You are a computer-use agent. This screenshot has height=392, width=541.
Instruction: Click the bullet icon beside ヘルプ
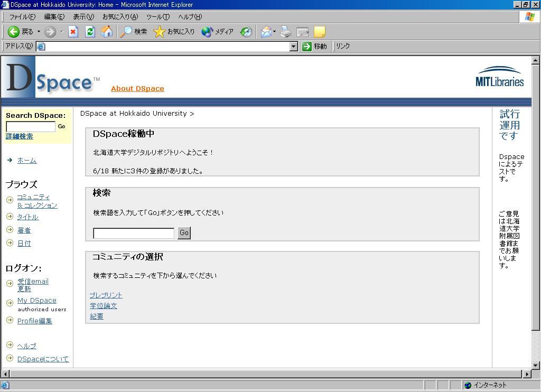click(x=10, y=345)
